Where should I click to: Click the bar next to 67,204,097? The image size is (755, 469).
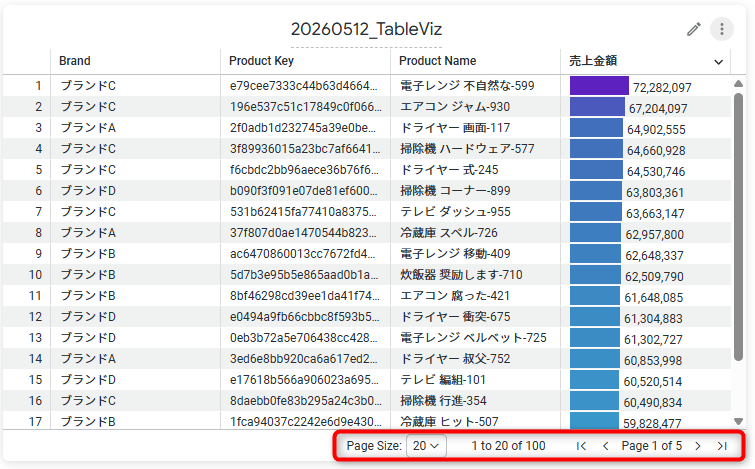tap(597, 106)
